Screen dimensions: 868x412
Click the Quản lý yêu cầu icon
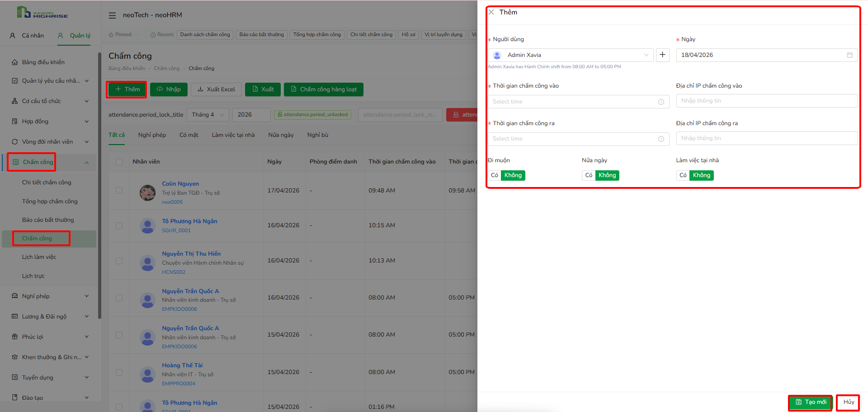click(15, 81)
